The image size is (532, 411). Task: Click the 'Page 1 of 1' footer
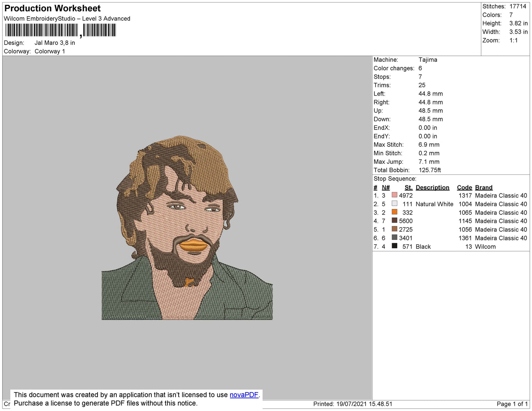coord(512,404)
